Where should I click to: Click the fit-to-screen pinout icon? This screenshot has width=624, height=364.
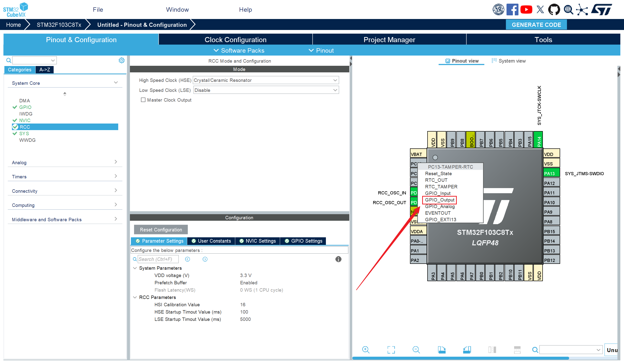click(391, 350)
